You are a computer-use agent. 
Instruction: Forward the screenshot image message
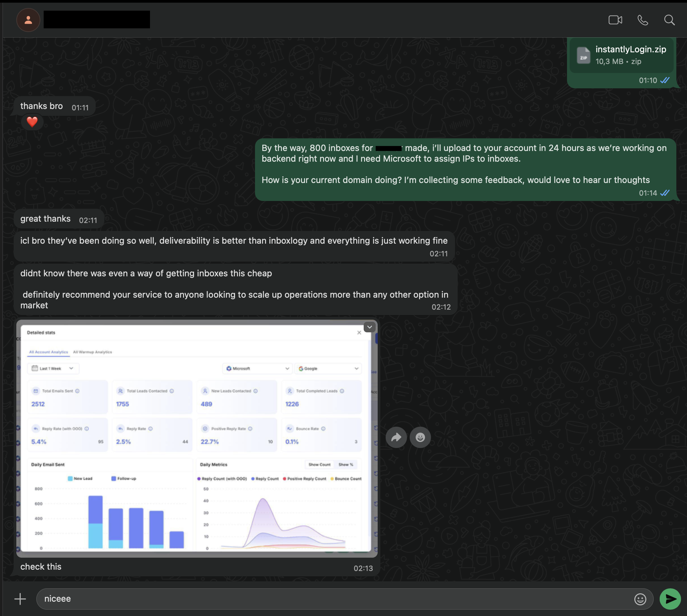[x=396, y=437]
